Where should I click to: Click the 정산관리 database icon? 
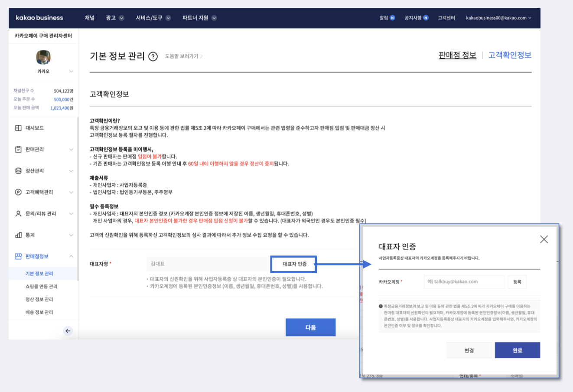click(x=18, y=171)
